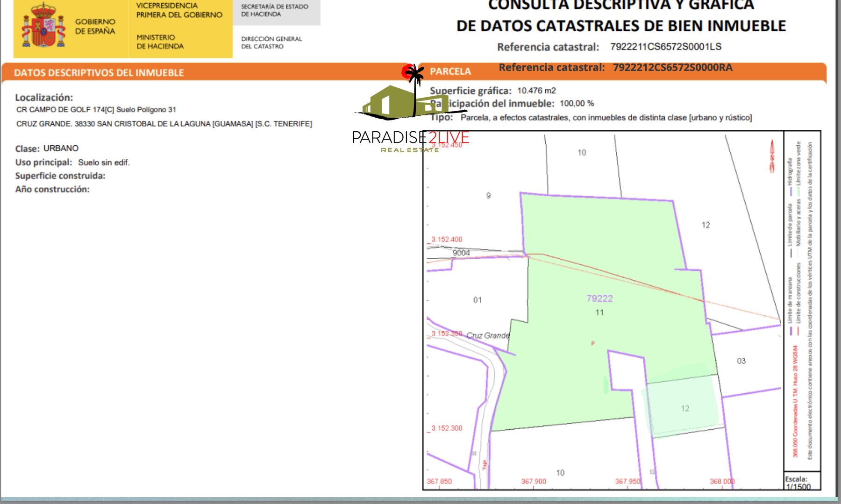Click light-green parcel '12' near bottom right
This screenshot has width=841, height=504.
click(685, 408)
